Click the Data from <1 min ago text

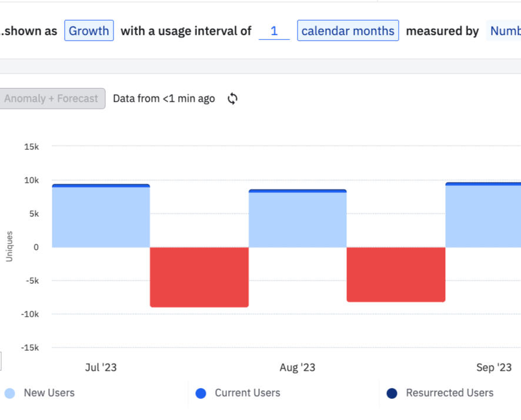pyautogui.click(x=163, y=99)
